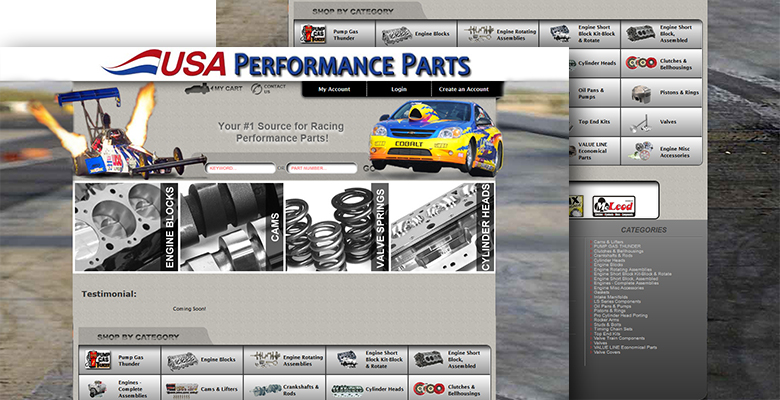Click Pump Gas Thunder icon on front page tile
Screen dimensions: 780x400
98,360
